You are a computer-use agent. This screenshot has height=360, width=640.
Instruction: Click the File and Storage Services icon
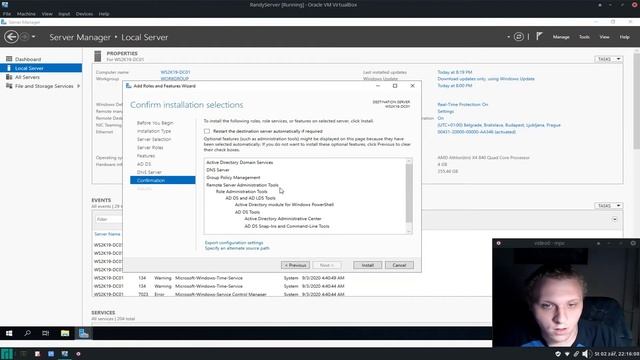[9, 86]
